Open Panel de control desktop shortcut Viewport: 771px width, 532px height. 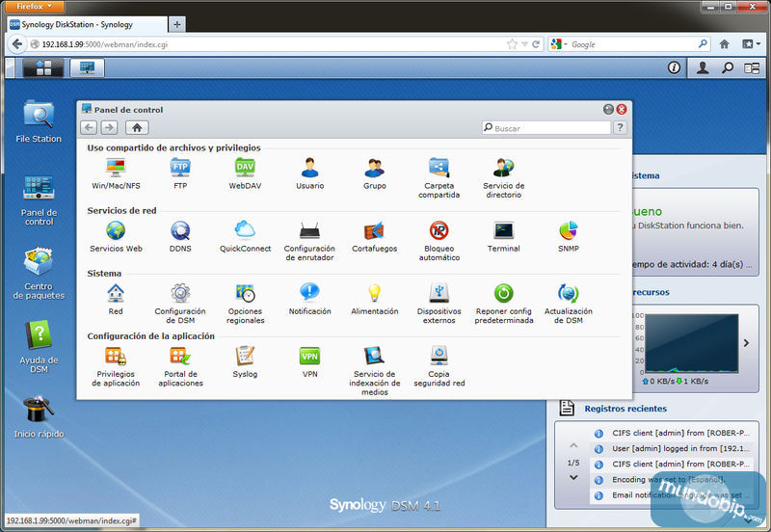coord(39,200)
